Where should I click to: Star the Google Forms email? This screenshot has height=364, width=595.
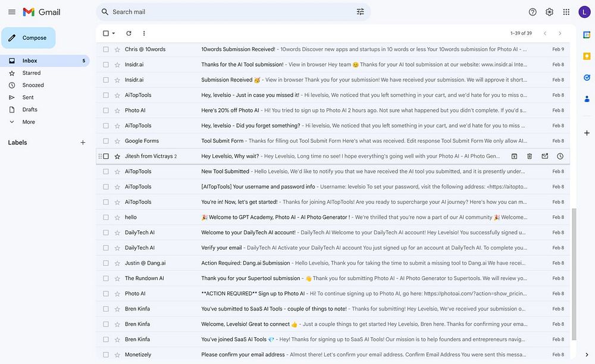[117, 141]
